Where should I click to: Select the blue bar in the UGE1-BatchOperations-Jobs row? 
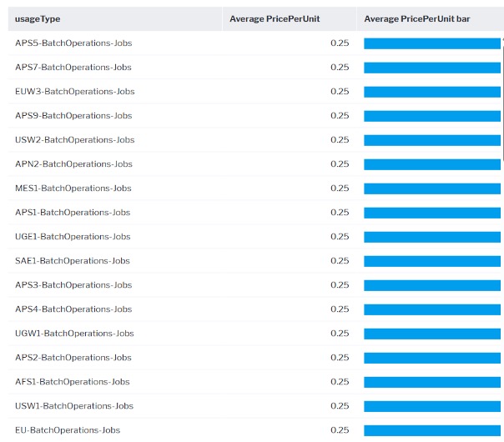[431, 237]
